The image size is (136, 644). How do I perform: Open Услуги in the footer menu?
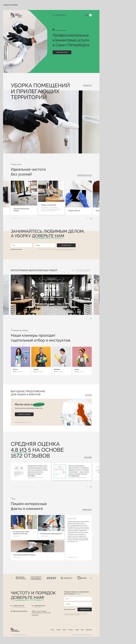coord(58,630)
